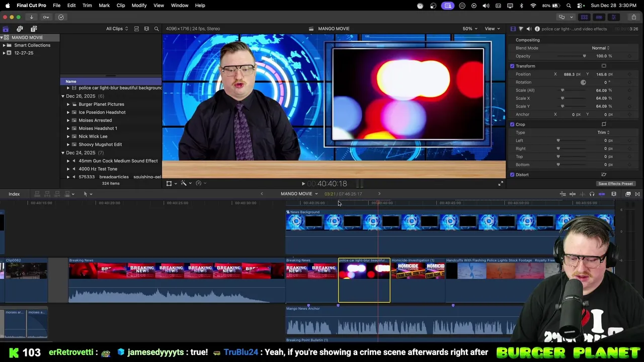Viewport: 644px width, 362px height.
Task: Adjust the Scale (All) slider
Action: pos(572,90)
